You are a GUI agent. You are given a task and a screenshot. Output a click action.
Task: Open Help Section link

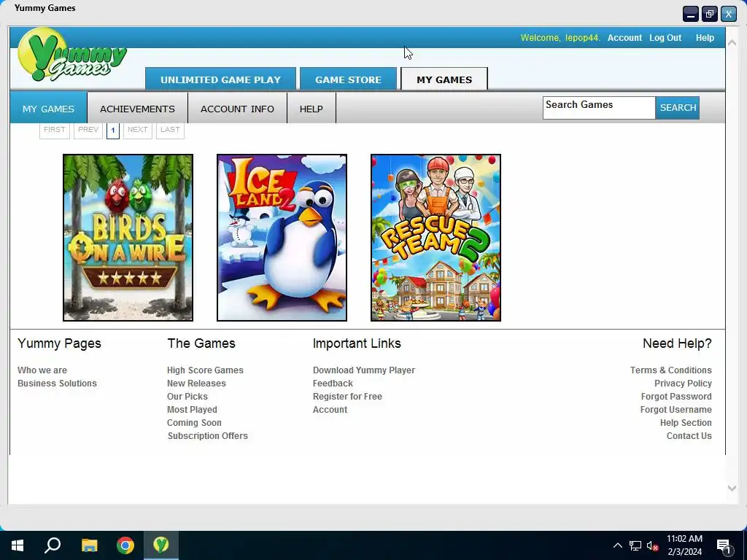pos(686,422)
